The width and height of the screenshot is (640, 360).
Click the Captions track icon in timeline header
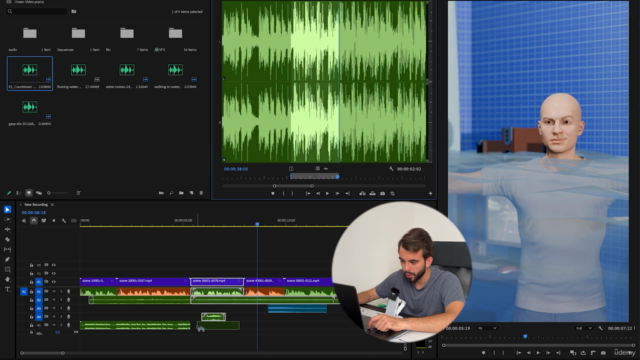pos(74,220)
